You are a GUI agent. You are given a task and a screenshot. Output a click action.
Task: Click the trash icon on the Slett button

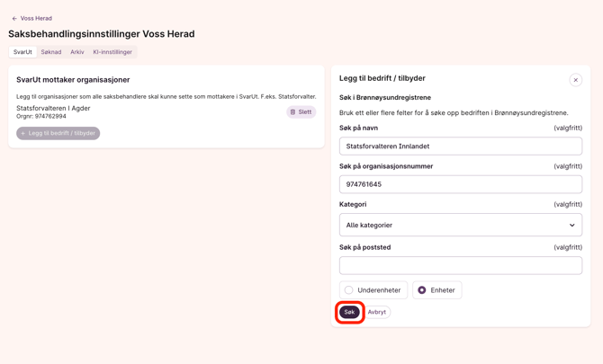293,112
